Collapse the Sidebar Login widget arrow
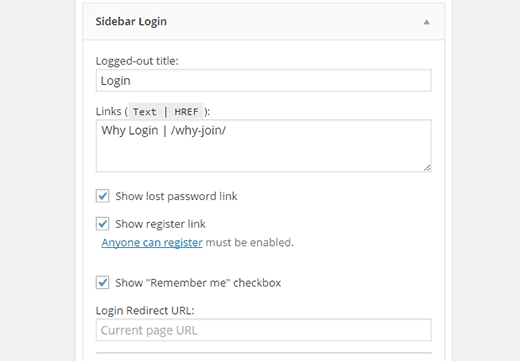Image resolution: width=520 pixels, height=361 pixels. coord(426,22)
